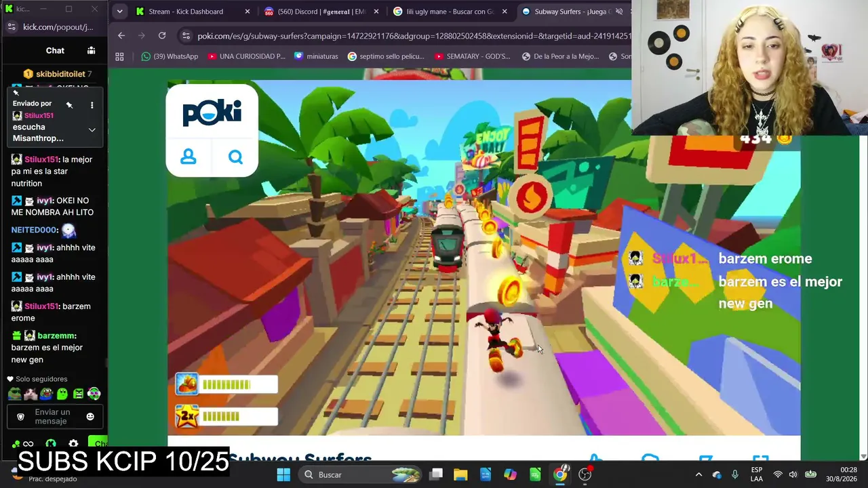Switch ESP LAA keyboard language
This screenshot has width=868, height=488.
(757, 474)
